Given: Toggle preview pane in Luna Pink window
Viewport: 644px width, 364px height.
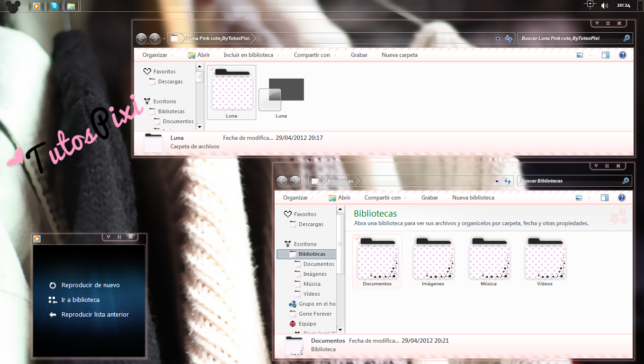Looking at the screenshot, I should 605,55.
